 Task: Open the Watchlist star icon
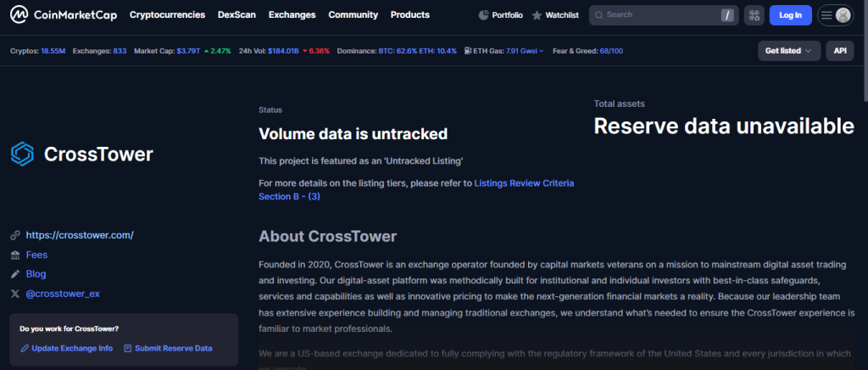point(537,15)
